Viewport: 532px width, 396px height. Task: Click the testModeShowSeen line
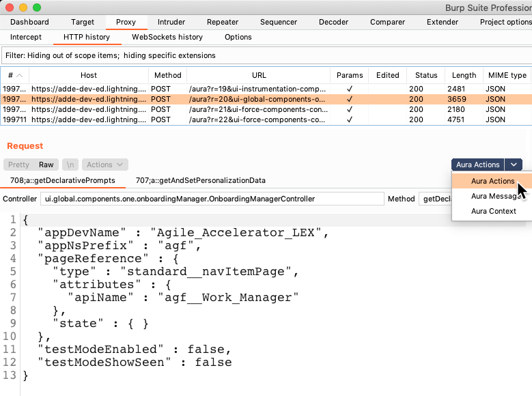click(x=135, y=363)
